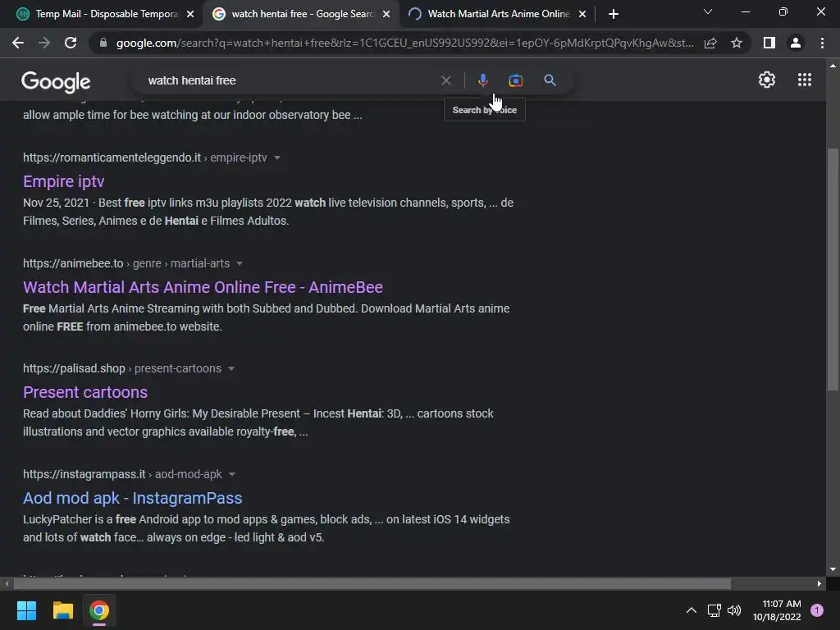Open File Explorer from the taskbar
The width and height of the screenshot is (840, 630).
click(62, 610)
